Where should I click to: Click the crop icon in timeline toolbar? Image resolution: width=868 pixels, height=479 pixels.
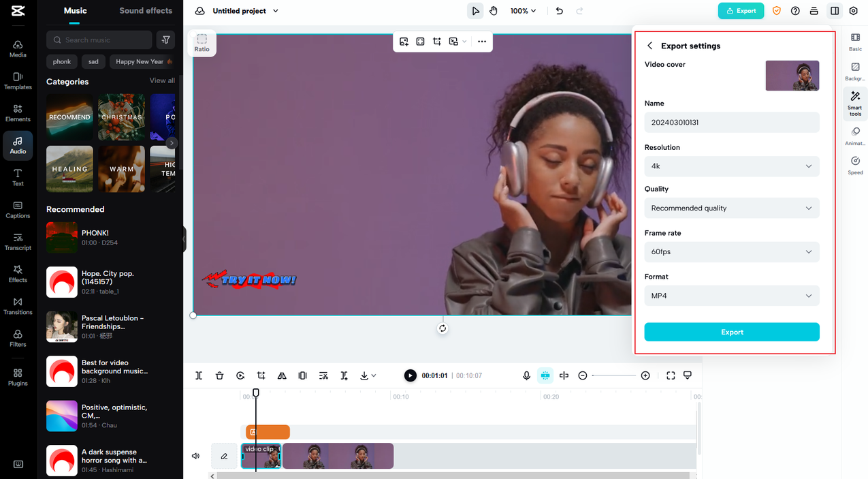pyautogui.click(x=261, y=375)
